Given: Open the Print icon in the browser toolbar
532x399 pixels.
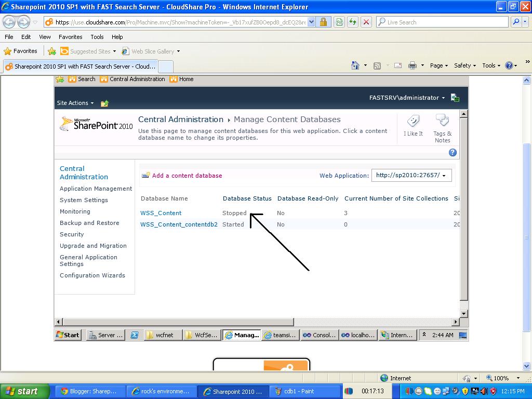Looking at the screenshot, I should click(414, 66).
